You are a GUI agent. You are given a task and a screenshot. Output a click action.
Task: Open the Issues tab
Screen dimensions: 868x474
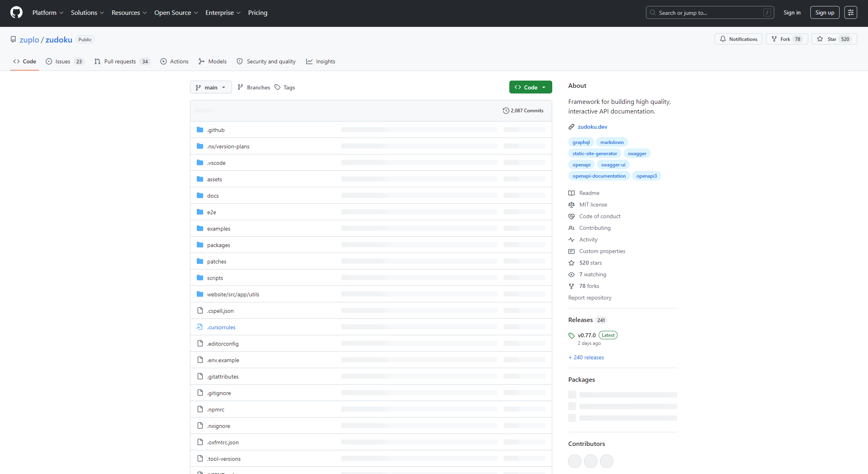pos(65,61)
